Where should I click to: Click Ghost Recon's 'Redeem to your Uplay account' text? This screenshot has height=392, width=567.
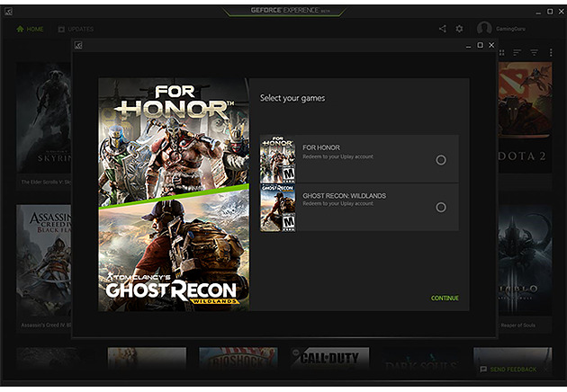[337, 204]
